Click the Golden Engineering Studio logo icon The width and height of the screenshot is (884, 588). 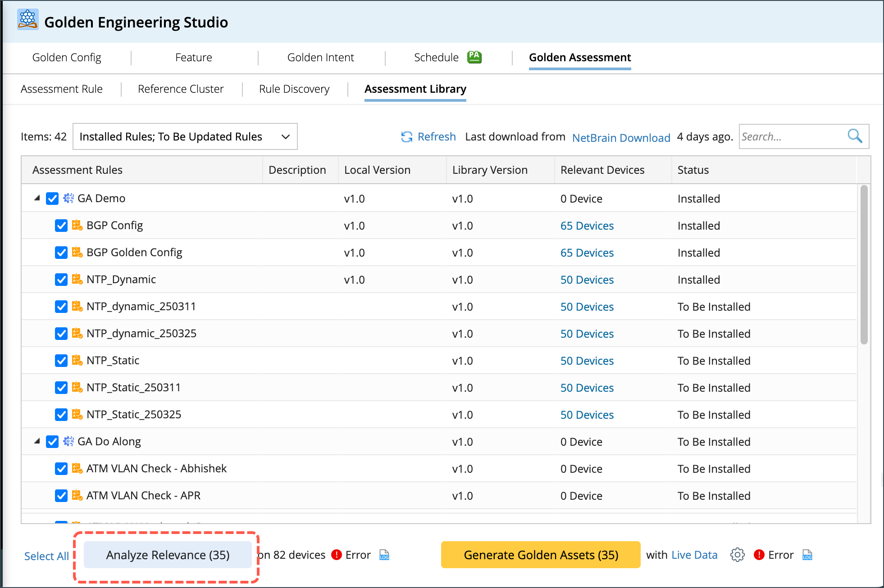[27, 19]
